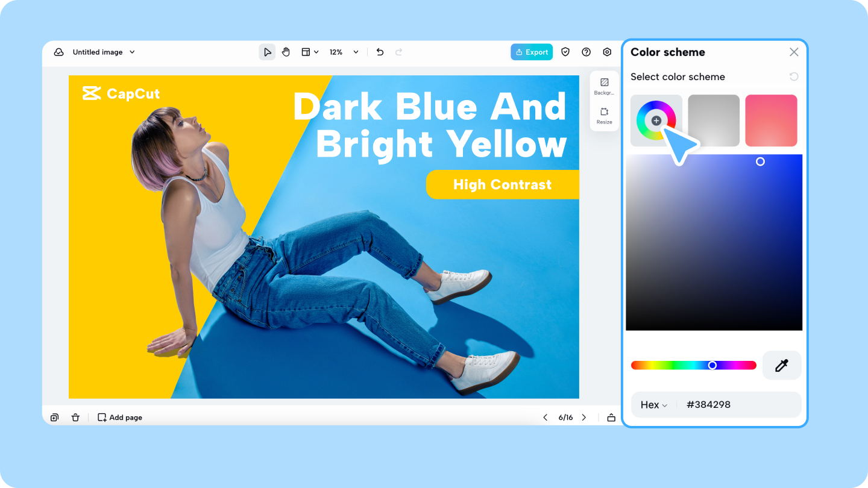The width and height of the screenshot is (868, 488).
Task: Select the cursor select tool
Action: coord(267,52)
